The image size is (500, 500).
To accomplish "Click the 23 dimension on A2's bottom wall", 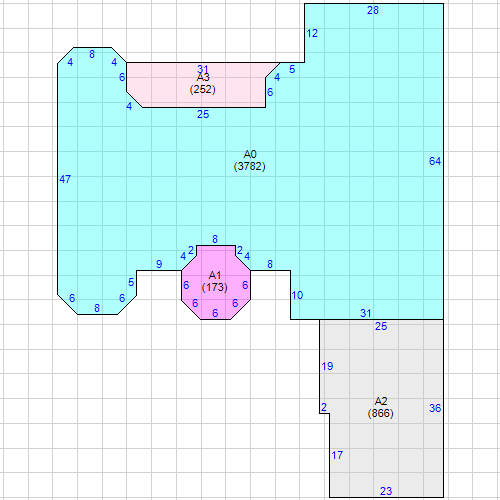I will (386, 491).
